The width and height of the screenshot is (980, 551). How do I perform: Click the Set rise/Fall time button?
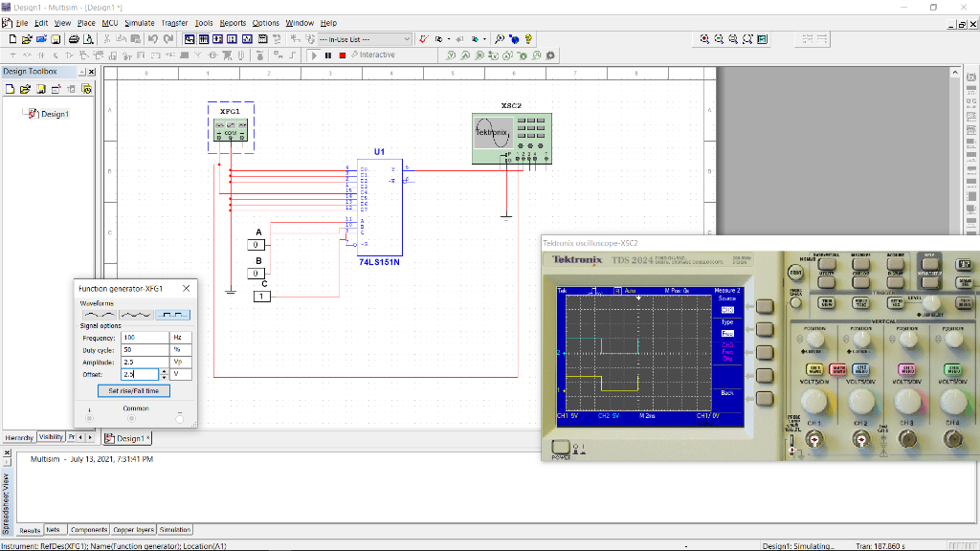[134, 390]
